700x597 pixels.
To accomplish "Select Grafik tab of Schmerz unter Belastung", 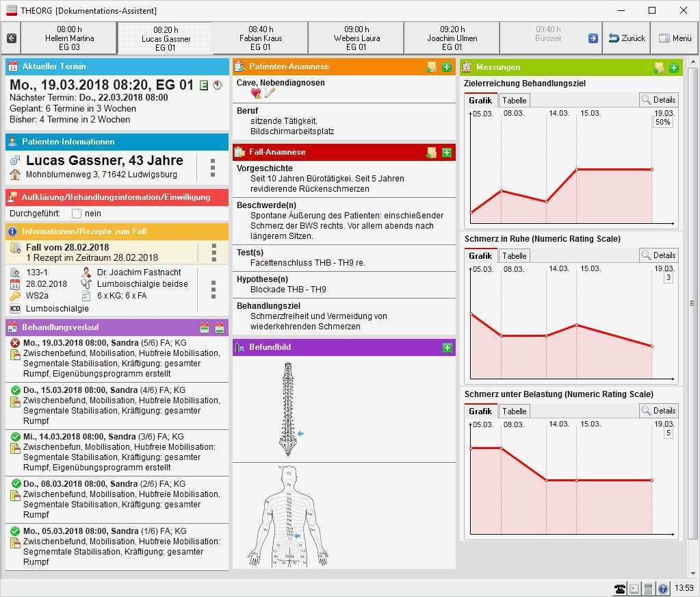I will click(x=480, y=411).
